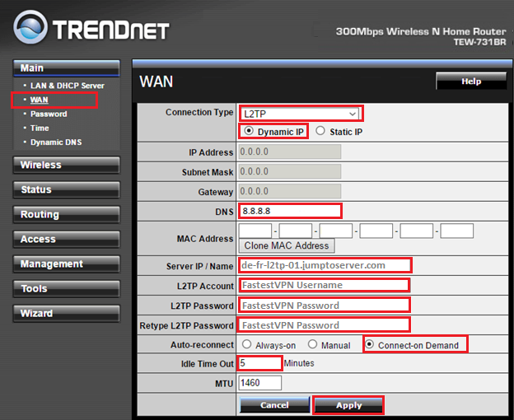Click the disabled IP Address field
The width and height of the screenshot is (514, 420).
[x=290, y=152]
